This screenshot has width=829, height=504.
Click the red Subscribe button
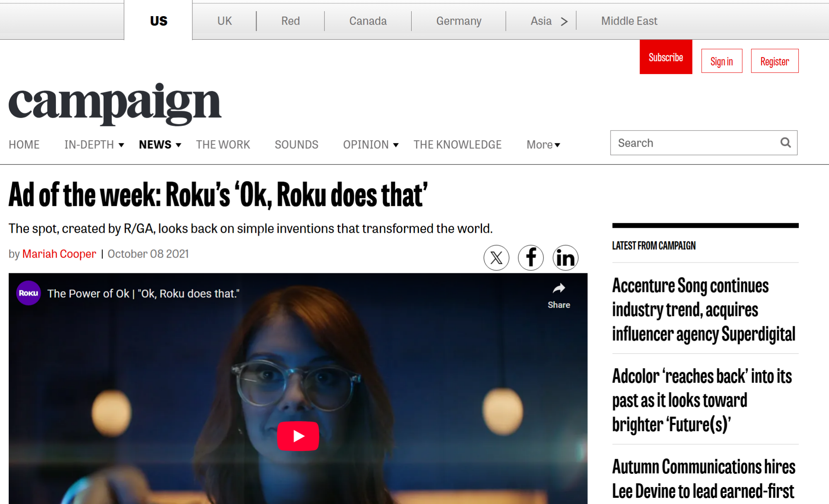666,57
